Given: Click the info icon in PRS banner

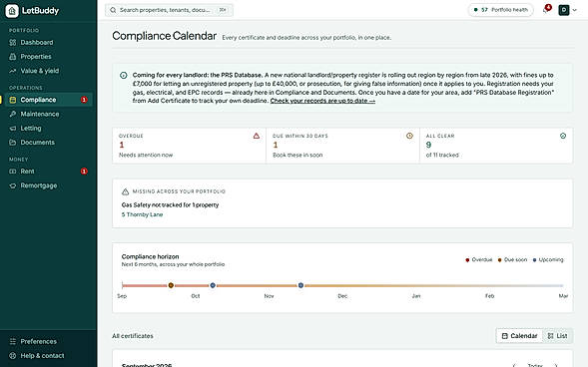Looking at the screenshot, I should [x=124, y=75].
